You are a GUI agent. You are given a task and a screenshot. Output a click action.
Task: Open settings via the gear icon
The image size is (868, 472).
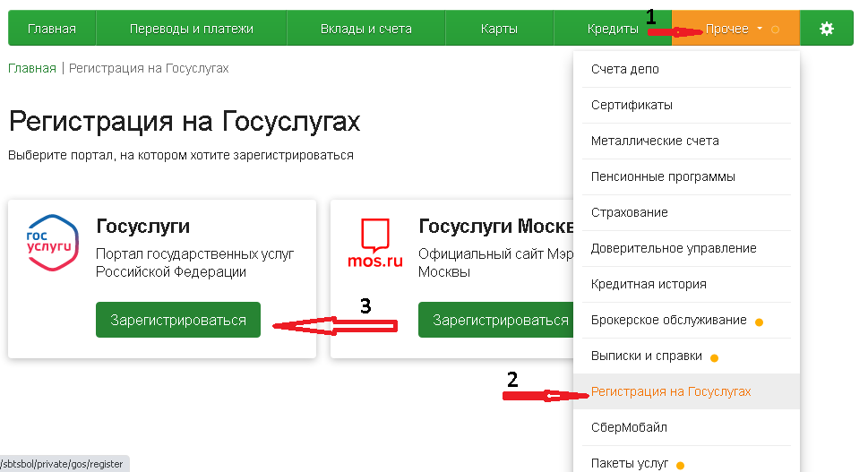(827, 29)
